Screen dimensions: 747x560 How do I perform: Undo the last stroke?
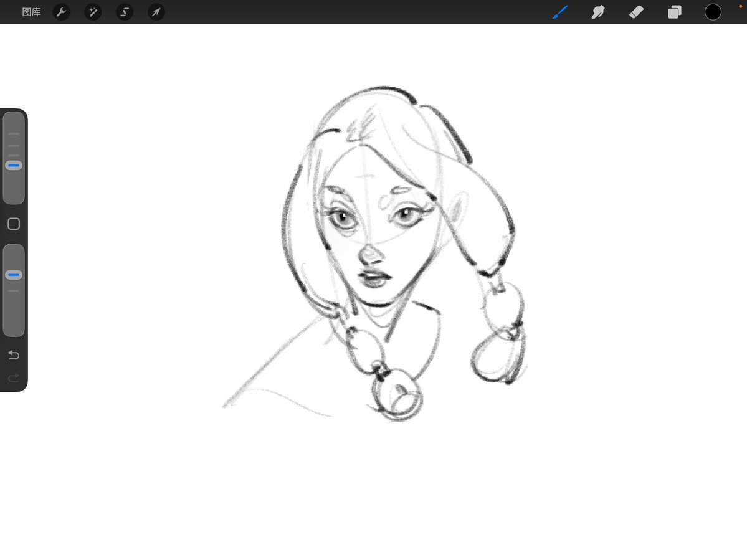tap(14, 355)
